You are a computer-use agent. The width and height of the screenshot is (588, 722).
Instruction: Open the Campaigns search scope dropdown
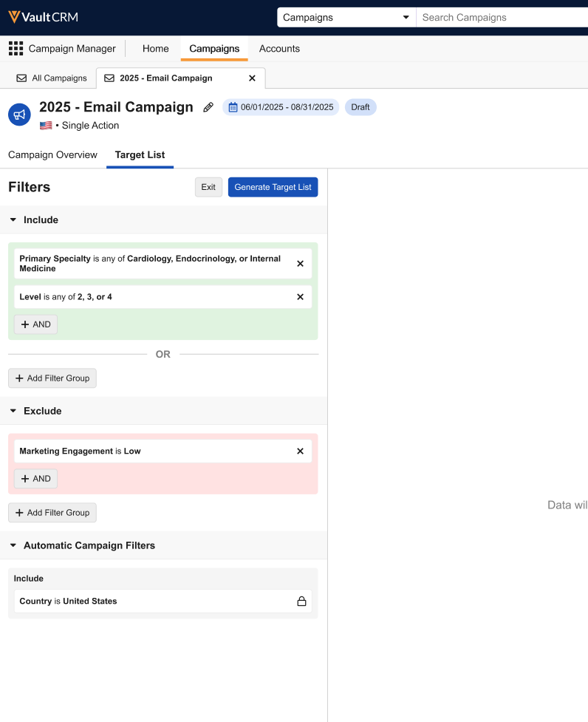(x=346, y=18)
